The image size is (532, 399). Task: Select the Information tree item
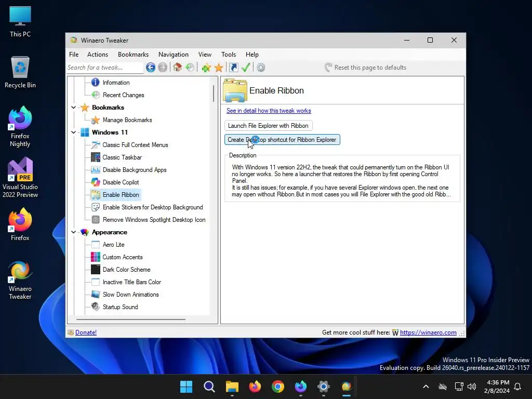(116, 83)
